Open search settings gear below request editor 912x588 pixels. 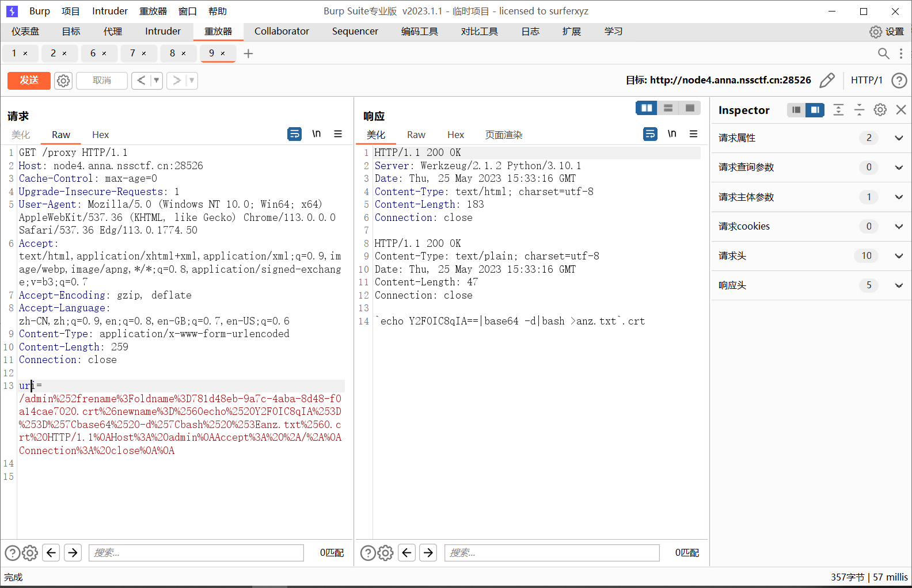[30, 553]
